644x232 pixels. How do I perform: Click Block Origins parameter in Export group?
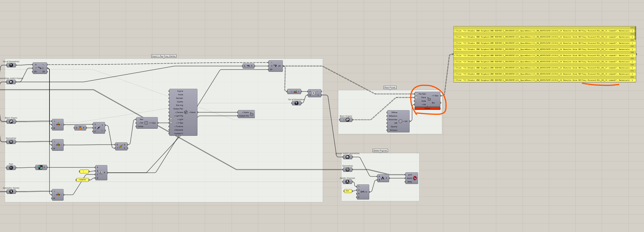[11, 121]
